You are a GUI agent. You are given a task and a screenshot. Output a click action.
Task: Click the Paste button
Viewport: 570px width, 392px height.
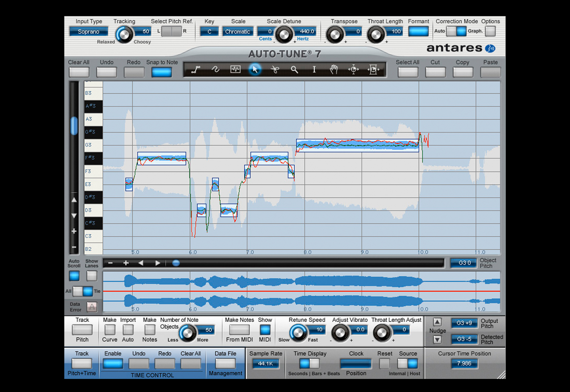point(490,72)
